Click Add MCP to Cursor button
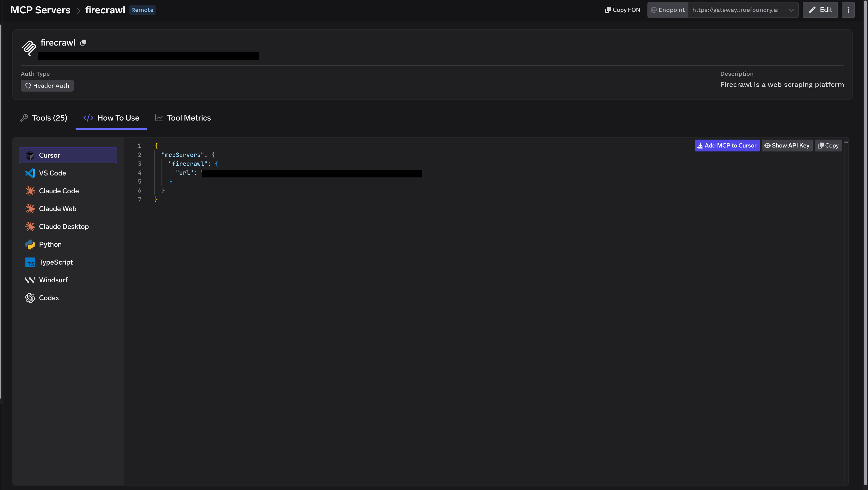 pyautogui.click(x=727, y=145)
